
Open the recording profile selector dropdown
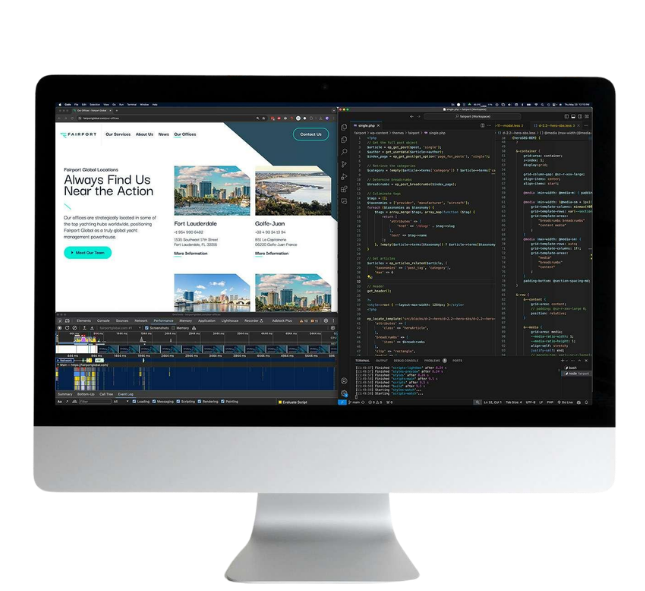click(x=119, y=328)
